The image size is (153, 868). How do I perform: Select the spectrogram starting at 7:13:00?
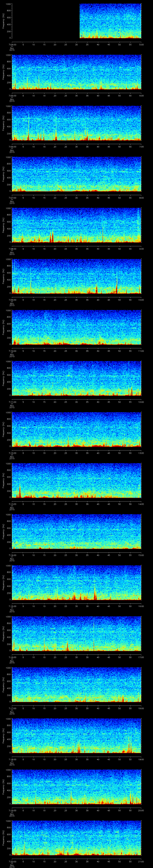point(76,481)
